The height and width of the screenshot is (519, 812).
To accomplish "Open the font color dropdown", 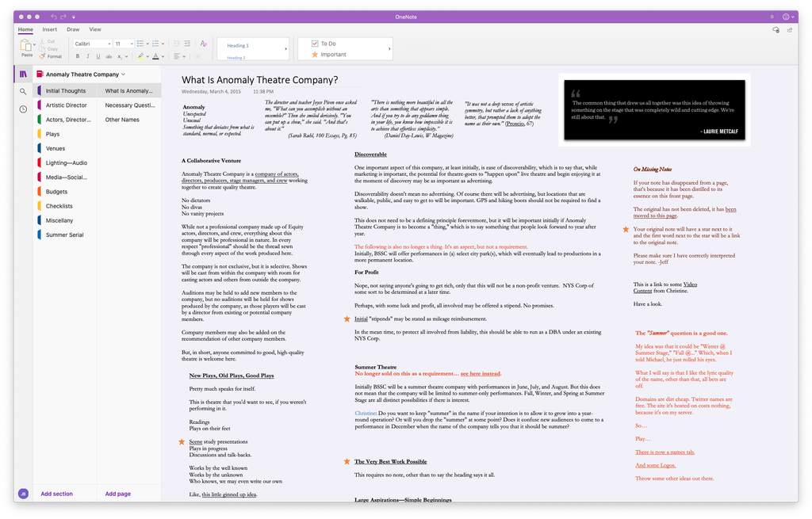I will [x=163, y=56].
